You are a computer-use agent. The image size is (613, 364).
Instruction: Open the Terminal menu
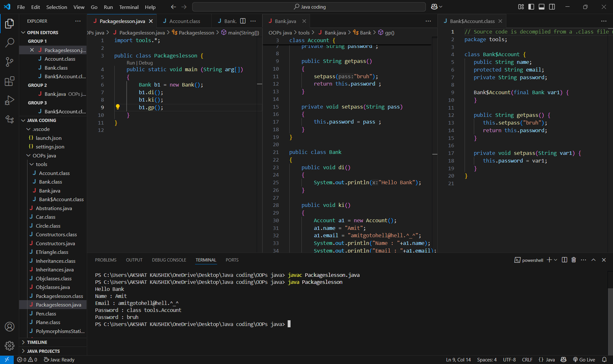pyautogui.click(x=129, y=7)
